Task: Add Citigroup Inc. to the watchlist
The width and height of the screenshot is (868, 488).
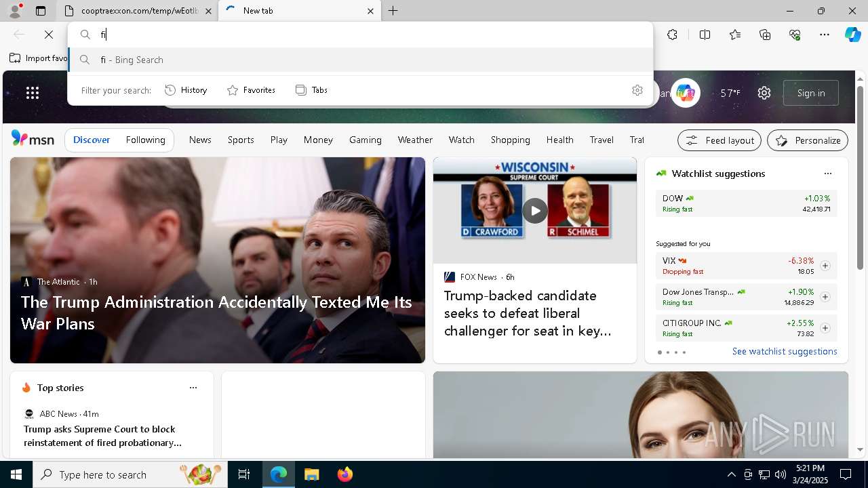Action: 825,328
